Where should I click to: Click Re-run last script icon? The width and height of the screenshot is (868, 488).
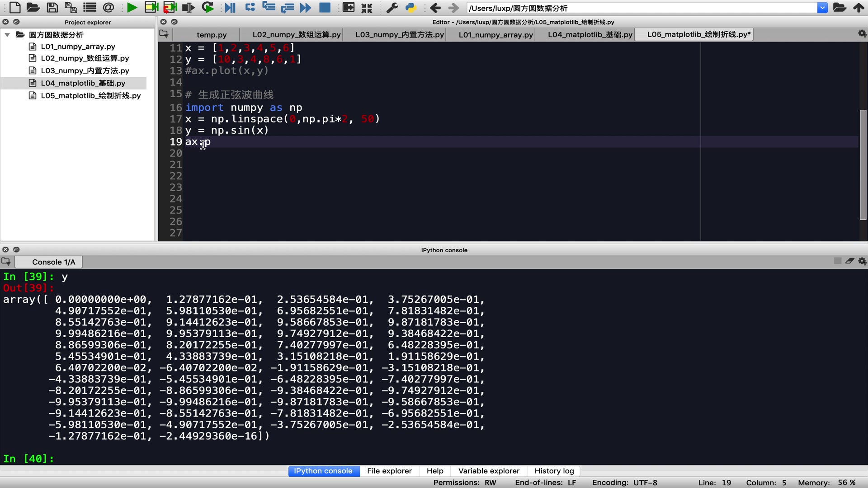208,8
